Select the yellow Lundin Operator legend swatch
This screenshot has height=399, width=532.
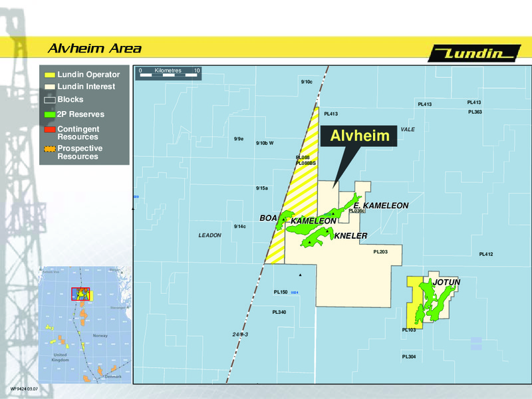click(x=49, y=74)
